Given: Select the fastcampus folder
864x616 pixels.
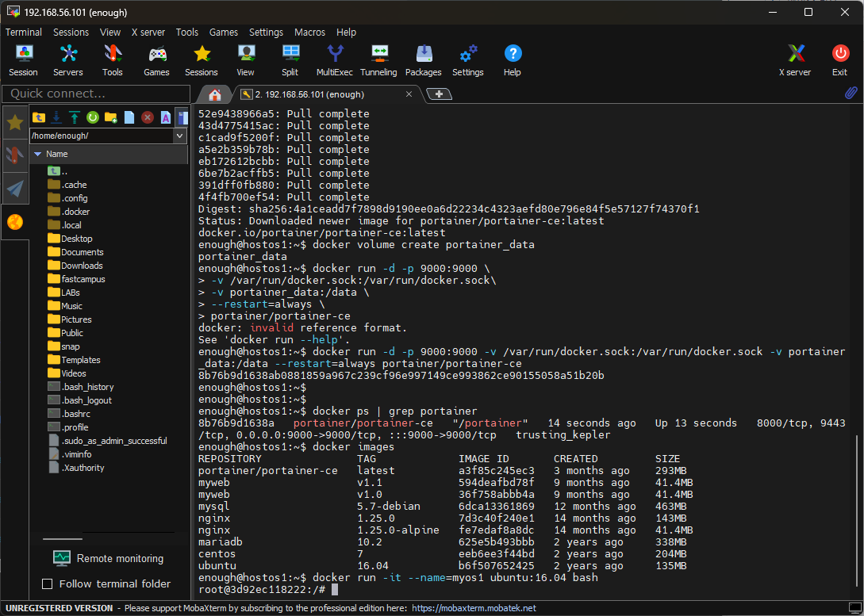Looking at the screenshot, I should (76, 279).
